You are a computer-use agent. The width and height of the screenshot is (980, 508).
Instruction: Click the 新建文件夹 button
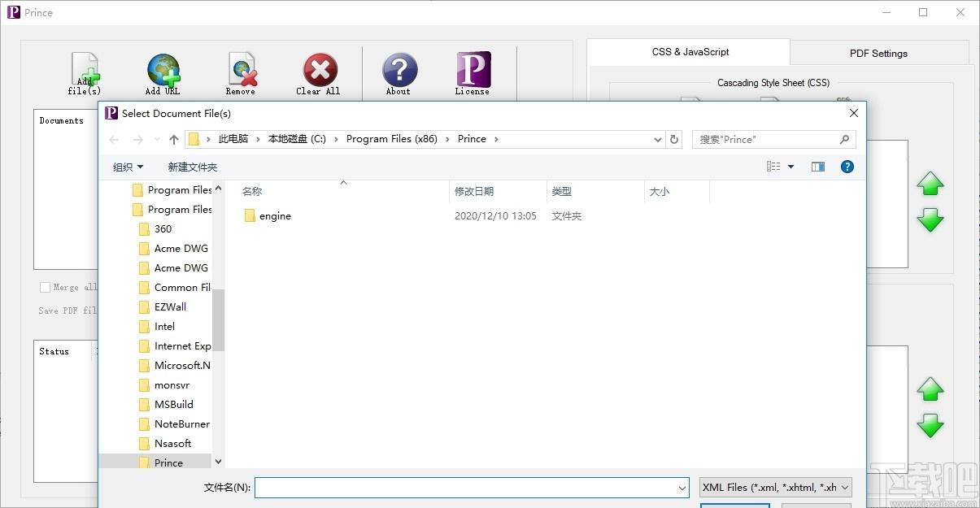click(193, 167)
